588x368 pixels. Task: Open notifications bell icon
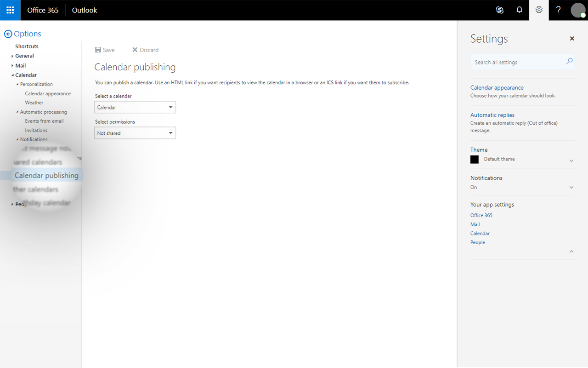pyautogui.click(x=520, y=10)
